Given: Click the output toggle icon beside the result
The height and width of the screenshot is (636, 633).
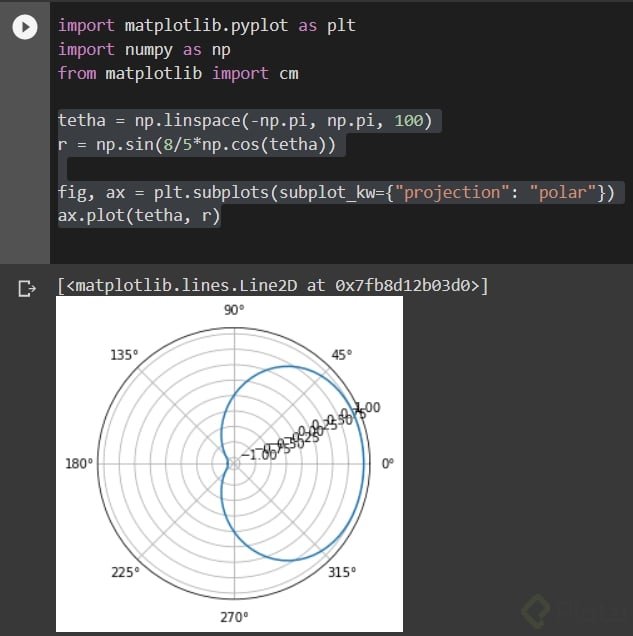Looking at the screenshot, I should (x=27, y=288).
